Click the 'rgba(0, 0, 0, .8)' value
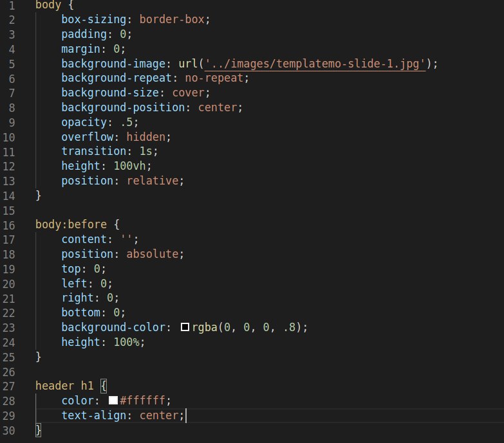 click(247, 327)
